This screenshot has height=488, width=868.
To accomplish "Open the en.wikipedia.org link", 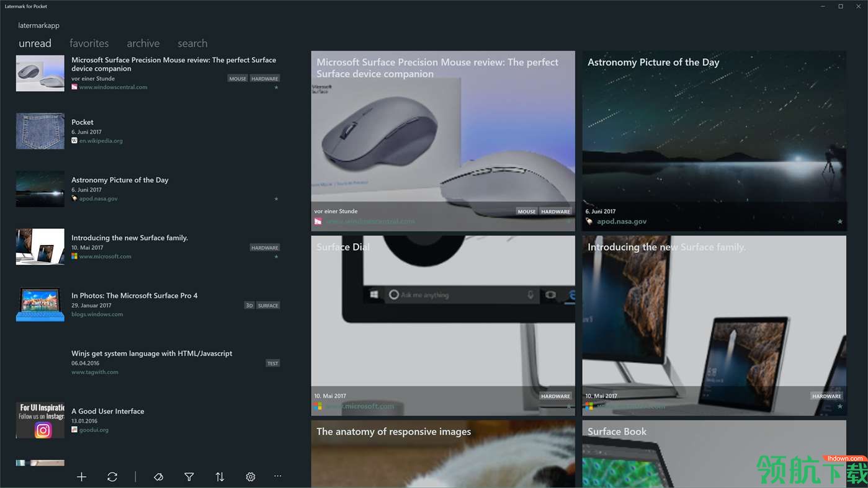I will (x=101, y=141).
